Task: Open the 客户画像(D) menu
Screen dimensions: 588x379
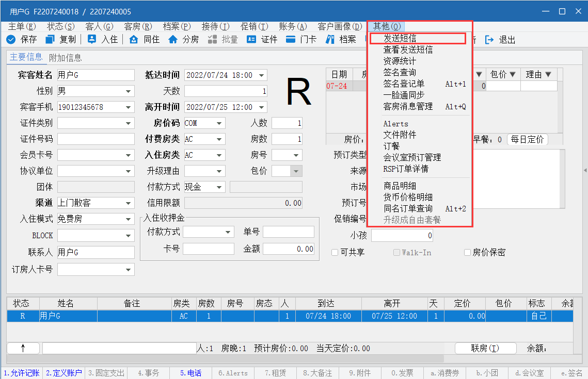Action: pyautogui.click(x=340, y=26)
